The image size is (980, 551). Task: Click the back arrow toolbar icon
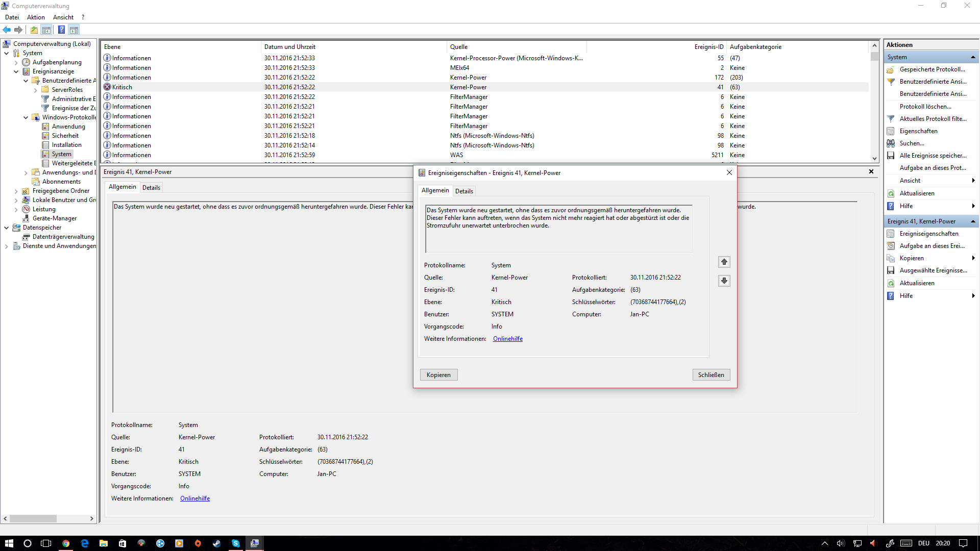click(7, 30)
